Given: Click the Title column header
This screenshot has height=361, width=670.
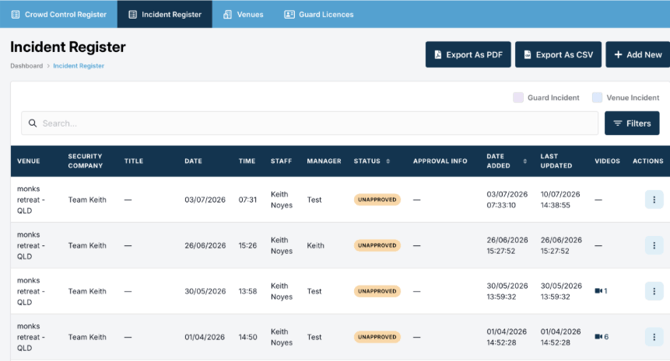Looking at the screenshot, I should tap(134, 161).
